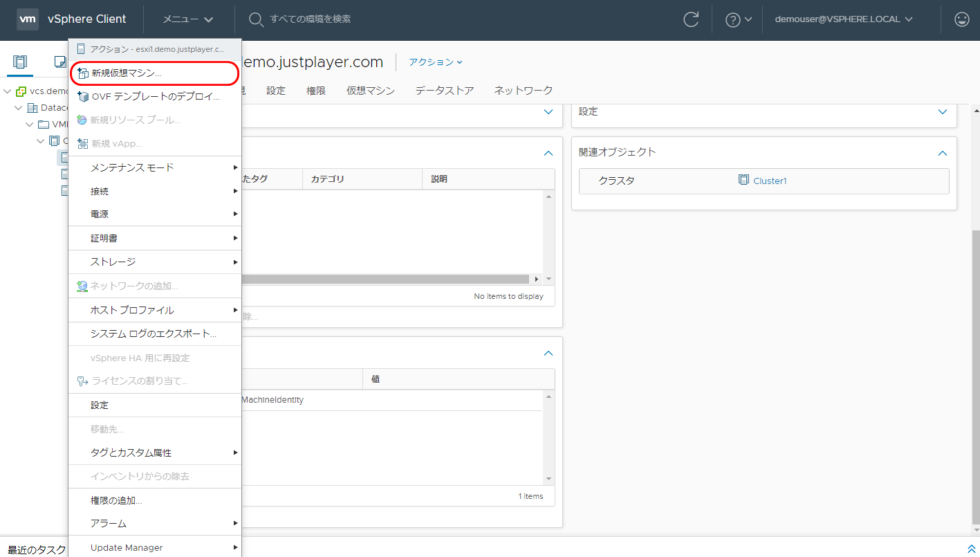Collapse the 設定 section chevron

tap(942, 111)
